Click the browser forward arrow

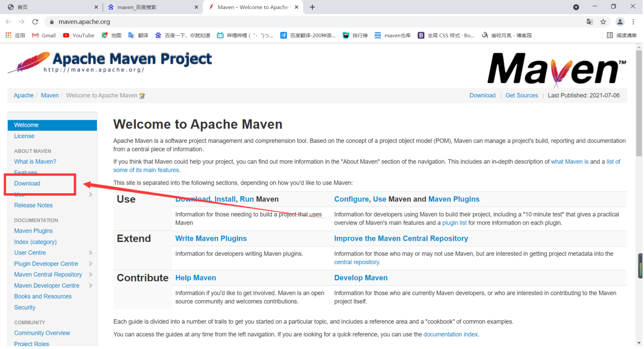[21, 22]
